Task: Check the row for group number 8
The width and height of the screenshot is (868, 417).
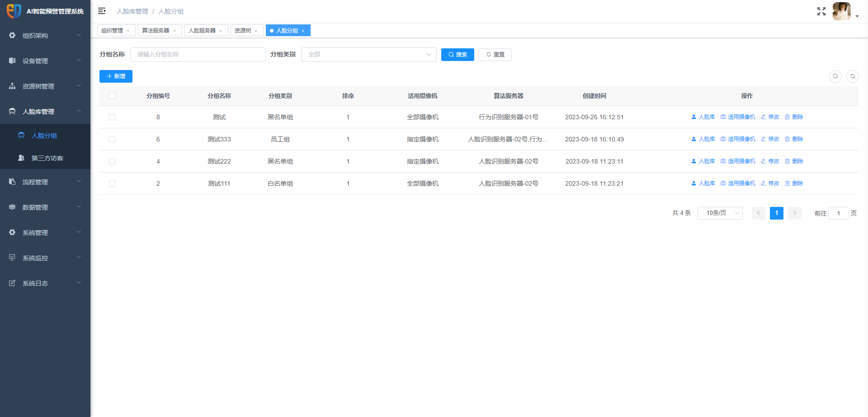Action: pos(112,117)
